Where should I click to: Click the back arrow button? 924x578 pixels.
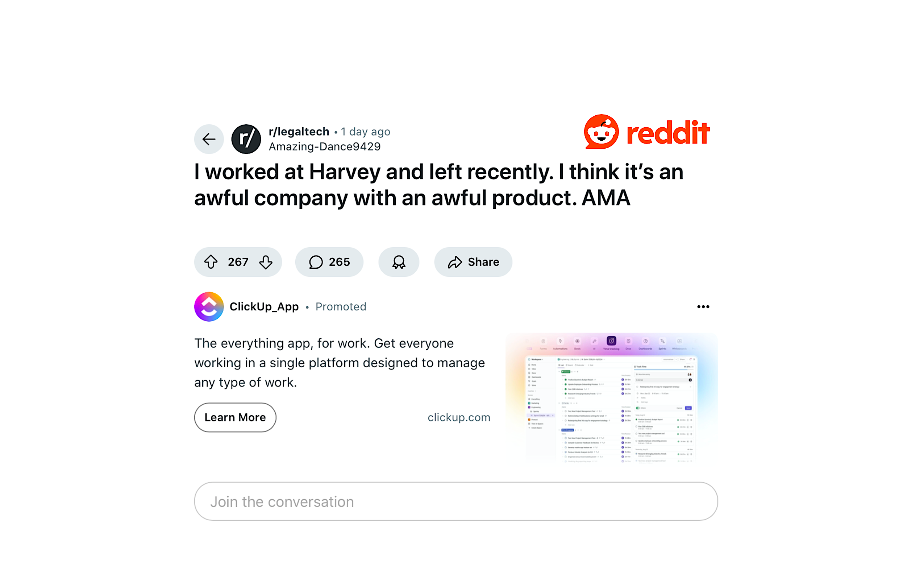[x=209, y=139]
